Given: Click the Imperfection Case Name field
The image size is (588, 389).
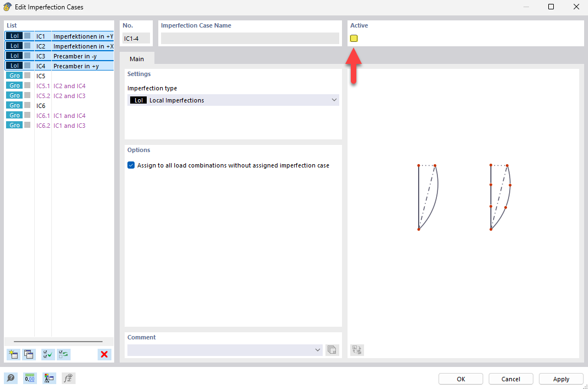Looking at the screenshot, I should pyautogui.click(x=250, y=38).
